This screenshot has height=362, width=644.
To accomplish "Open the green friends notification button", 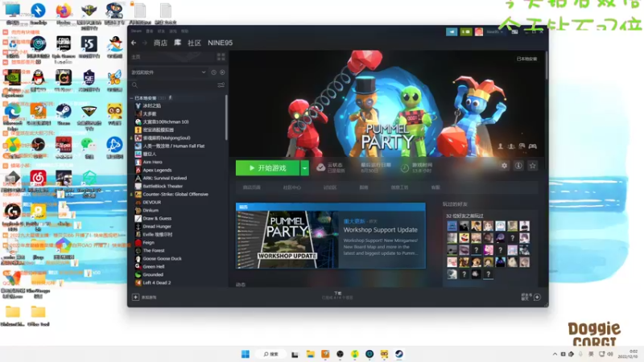I will click(x=466, y=31).
